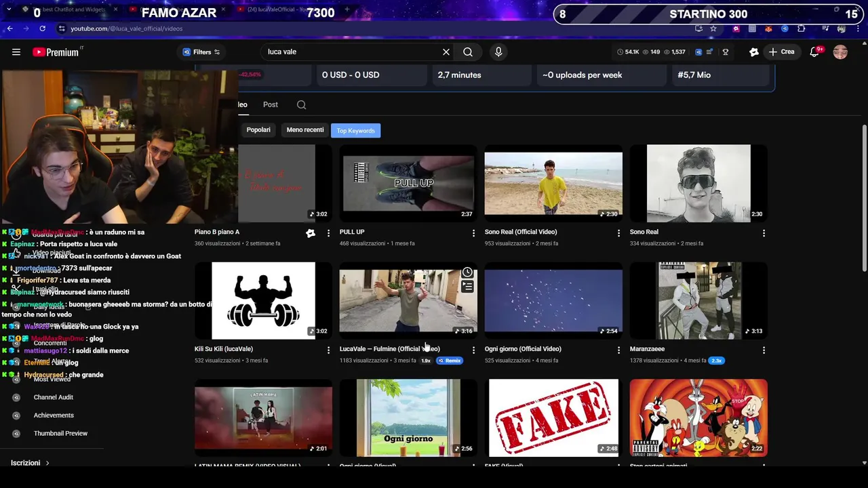
Task: Bookmark page with the star icon
Action: click(x=713, y=28)
